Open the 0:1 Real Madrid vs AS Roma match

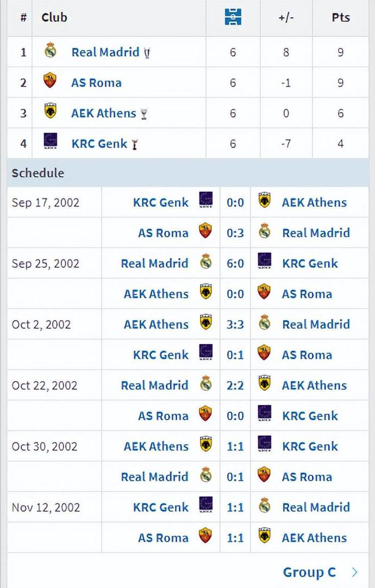235,477
